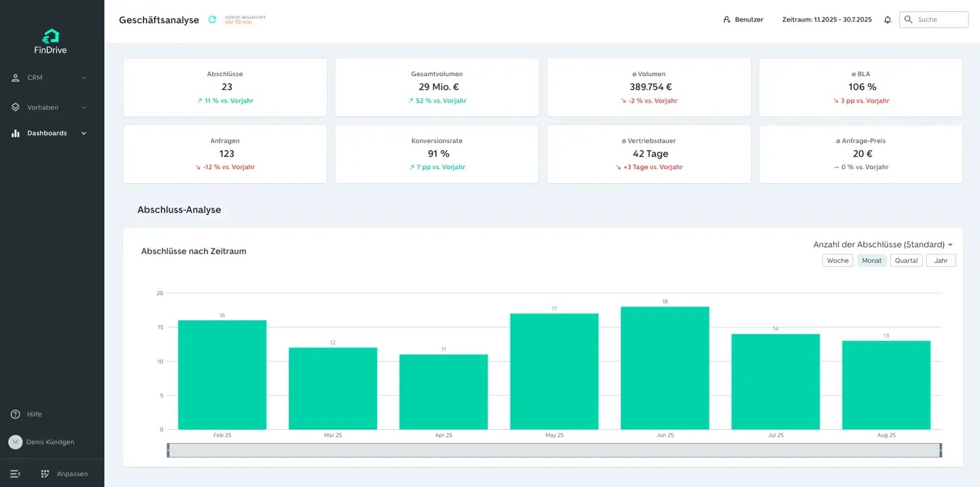Expand the CRM menu chevron
Image resolution: width=980 pixels, height=487 pixels.
(84, 78)
